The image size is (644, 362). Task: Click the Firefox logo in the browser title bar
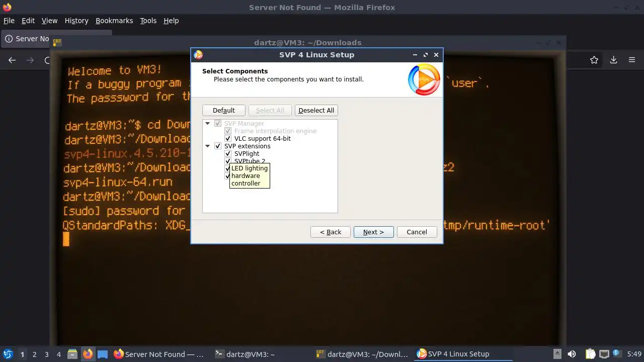7,7
